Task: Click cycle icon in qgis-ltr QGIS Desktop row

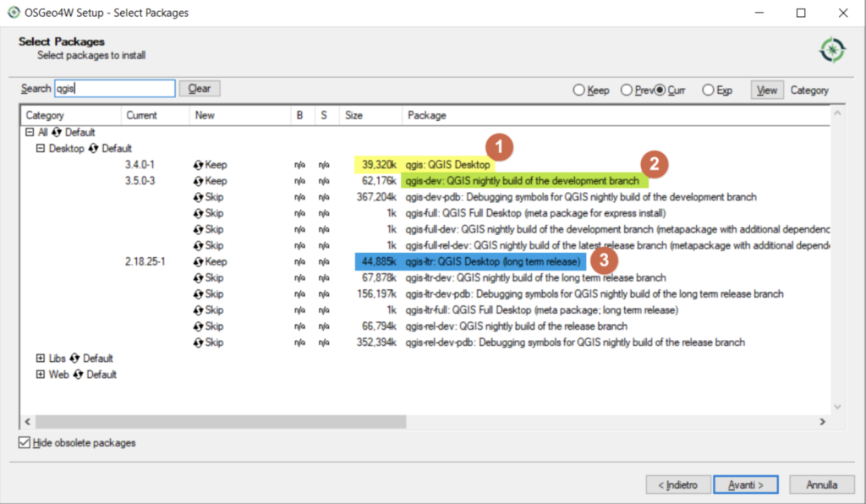Action: coord(198,261)
